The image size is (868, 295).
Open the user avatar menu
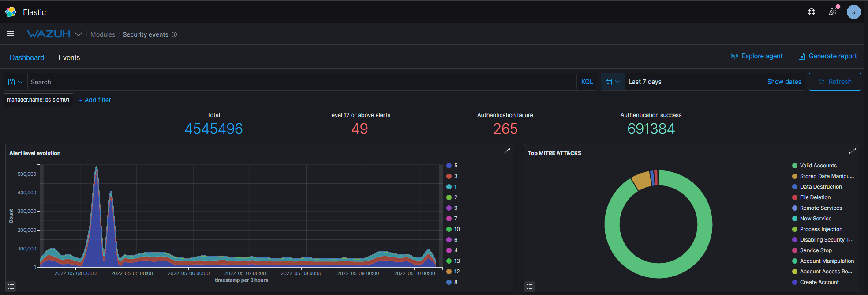pos(854,12)
